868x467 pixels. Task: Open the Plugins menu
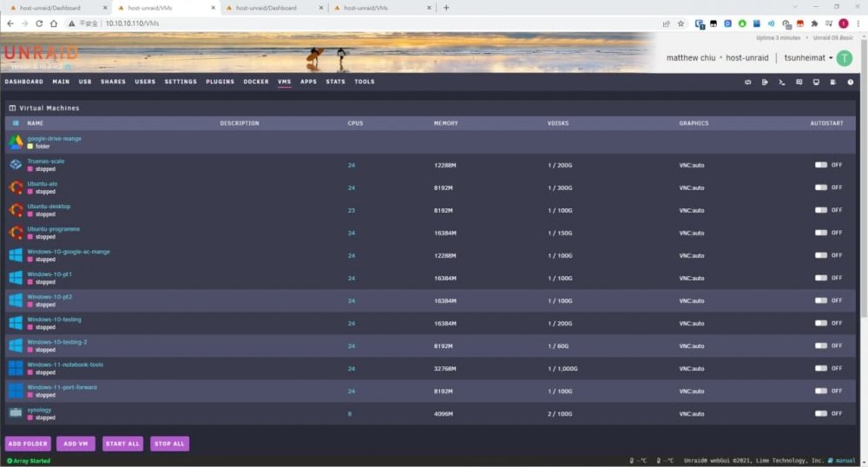[x=220, y=82]
